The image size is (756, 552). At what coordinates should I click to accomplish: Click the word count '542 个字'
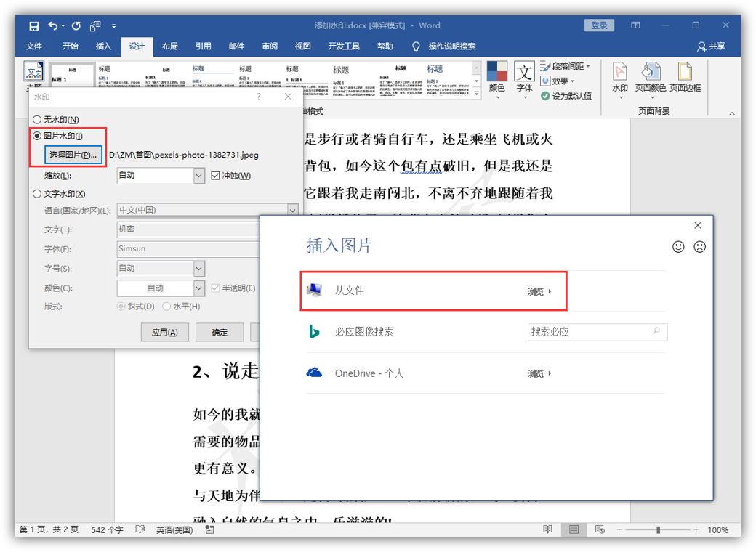[x=107, y=529]
